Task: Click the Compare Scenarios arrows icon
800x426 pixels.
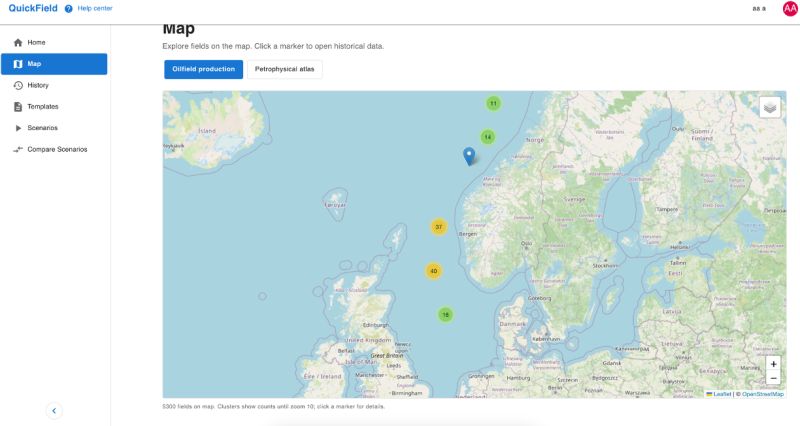Action: (x=18, y=149)
